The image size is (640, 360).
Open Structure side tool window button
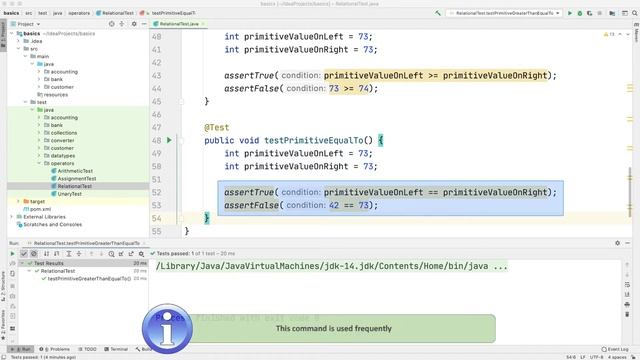coord(3,286)
